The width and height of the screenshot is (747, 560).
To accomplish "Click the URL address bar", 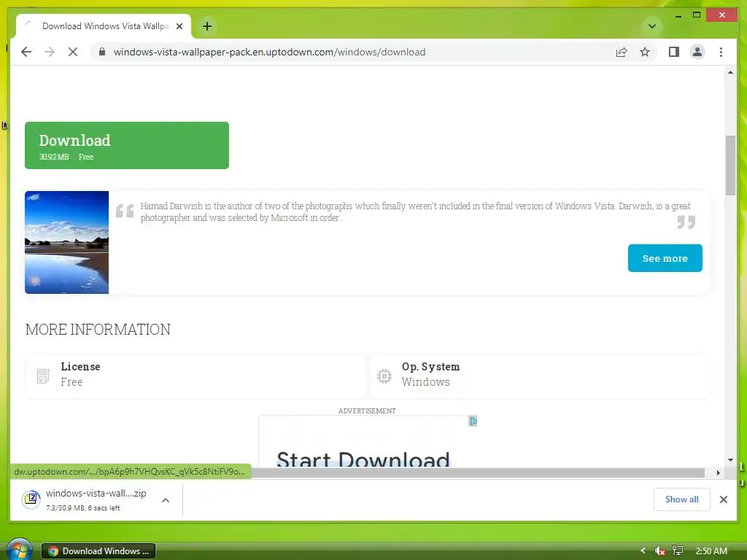I will tap(269, 52).
